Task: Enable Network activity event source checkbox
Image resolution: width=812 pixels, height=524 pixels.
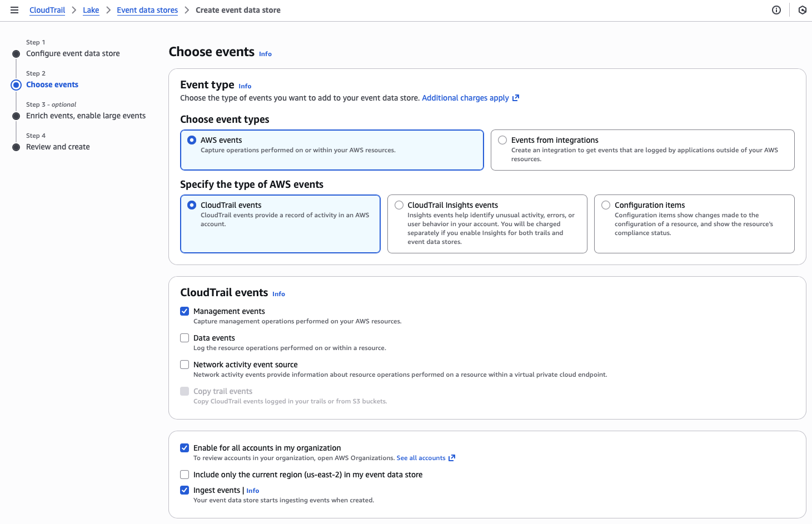Action: [x=185, y=365]
